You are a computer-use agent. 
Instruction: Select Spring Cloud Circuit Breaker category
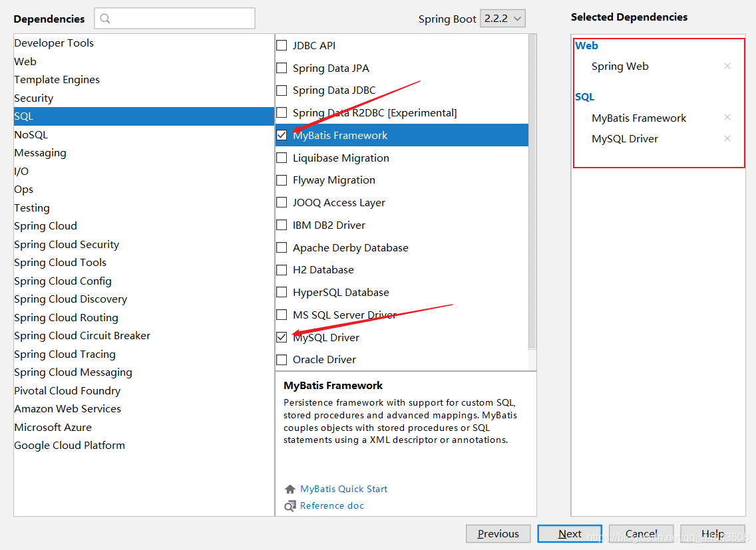pos(144,336)
